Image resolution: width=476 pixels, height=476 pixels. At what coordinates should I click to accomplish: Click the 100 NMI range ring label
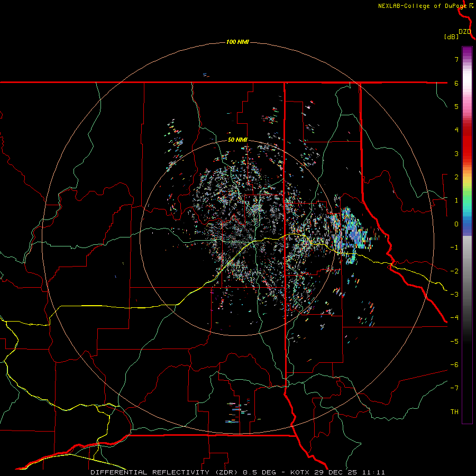[237, 42]
